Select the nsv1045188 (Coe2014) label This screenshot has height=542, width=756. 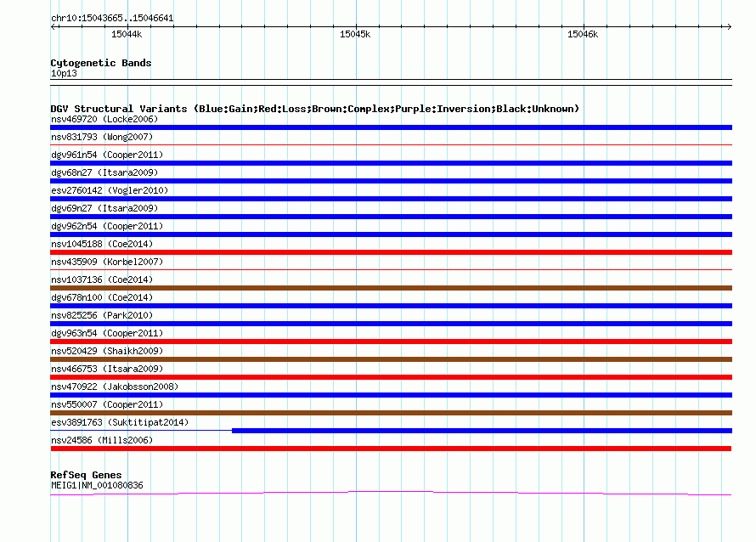[102, 244]
